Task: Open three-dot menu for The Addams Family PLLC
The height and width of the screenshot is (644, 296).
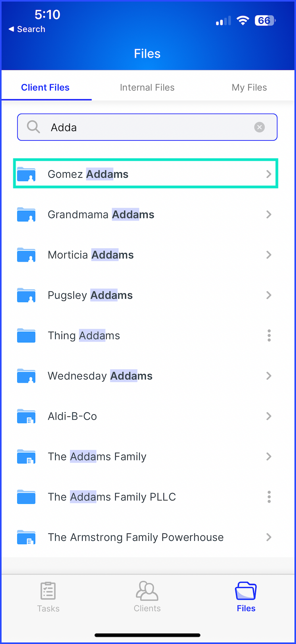Action: pyautogui.click(x=269, y=497)
